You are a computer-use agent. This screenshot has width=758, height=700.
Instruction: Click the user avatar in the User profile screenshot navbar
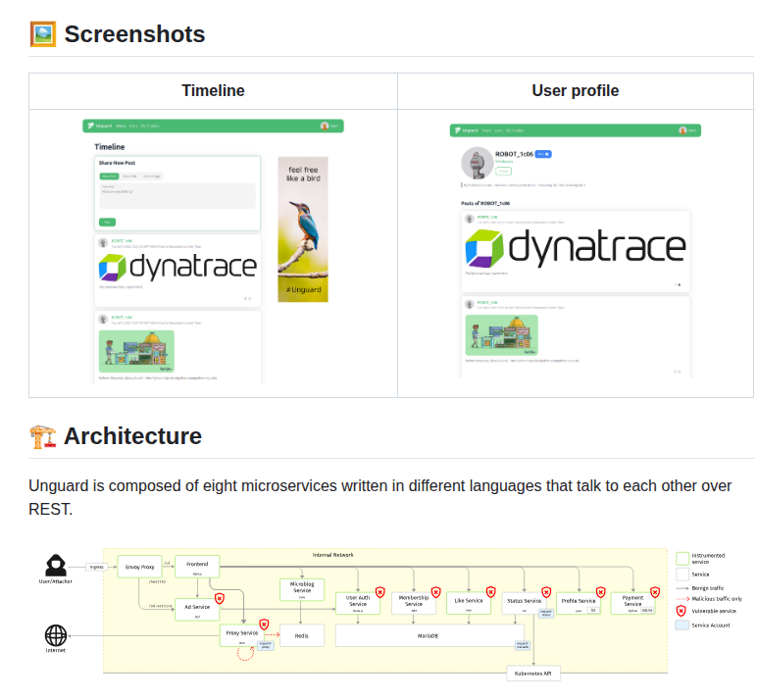click(x=682, y=130)
